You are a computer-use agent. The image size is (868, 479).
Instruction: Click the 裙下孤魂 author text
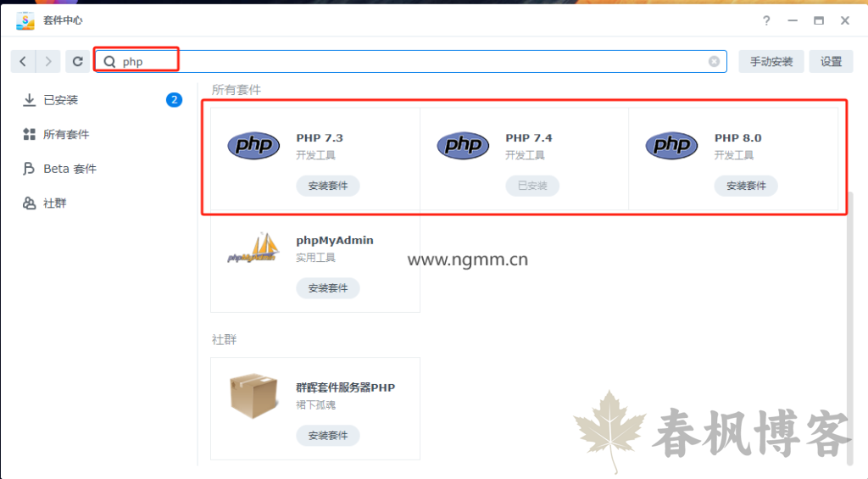pyautogui.click(x=315, y=404)
